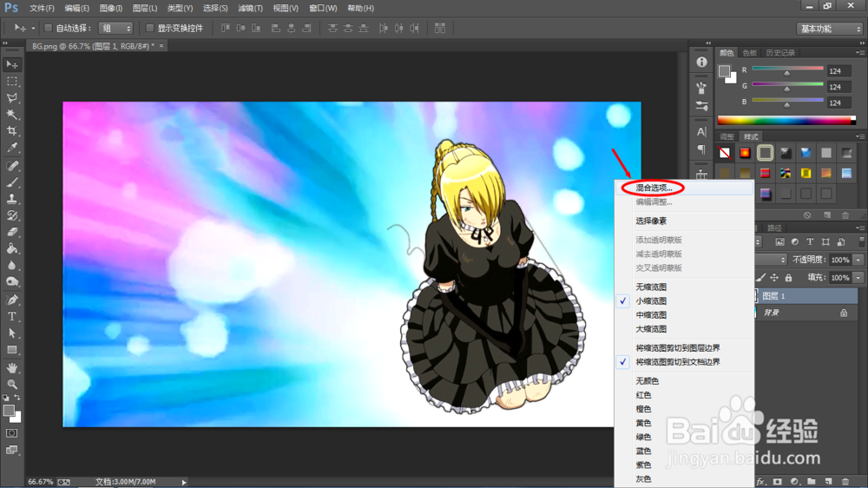Select the Blur tool
Image resolution: width=868 pixels, height=488 pixels.
pos(11,266)
